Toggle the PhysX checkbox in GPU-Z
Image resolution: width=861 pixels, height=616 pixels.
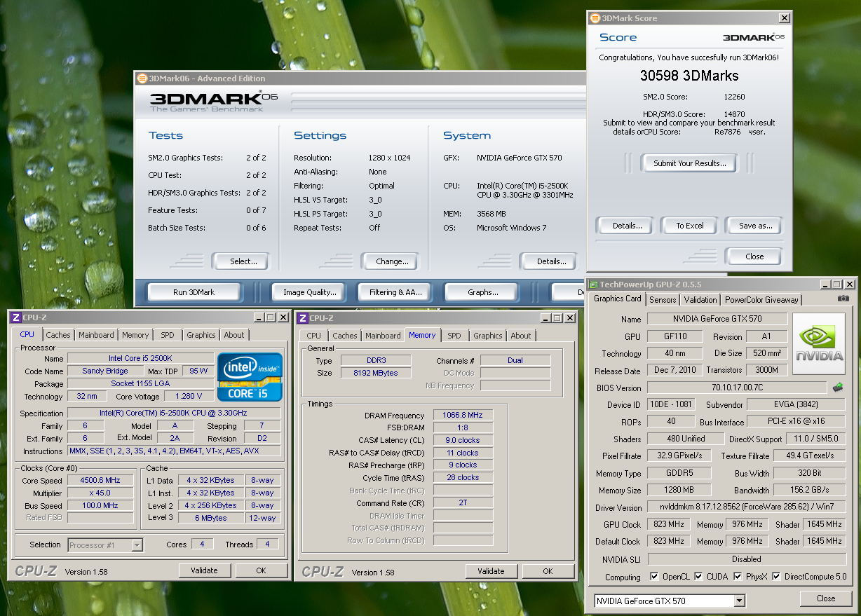738,577
